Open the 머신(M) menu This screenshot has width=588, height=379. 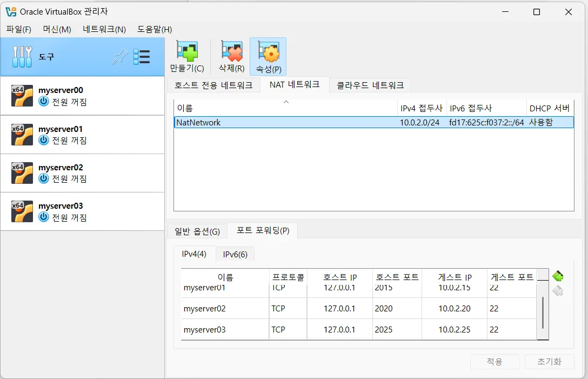coord(57,29)
